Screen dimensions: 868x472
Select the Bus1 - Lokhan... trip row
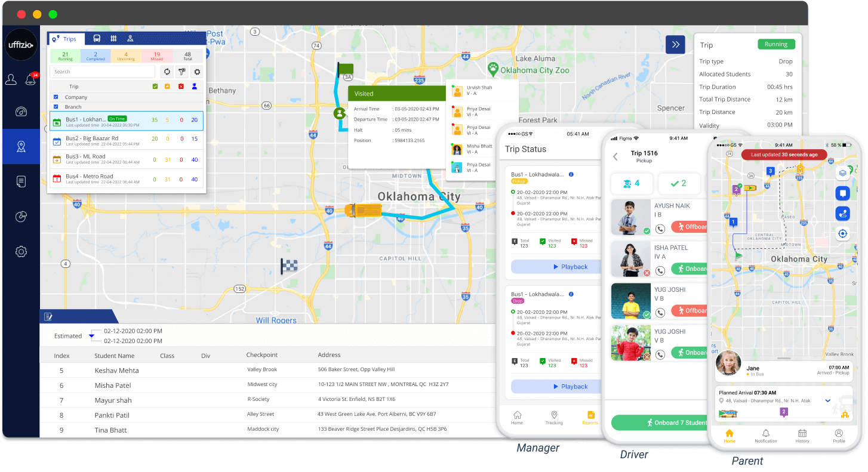click(x=127, y=121)
